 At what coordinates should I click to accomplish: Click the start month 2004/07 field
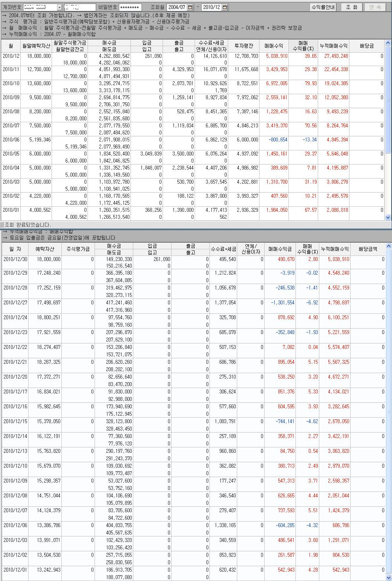pyautogui.click(x=177, y=7)
